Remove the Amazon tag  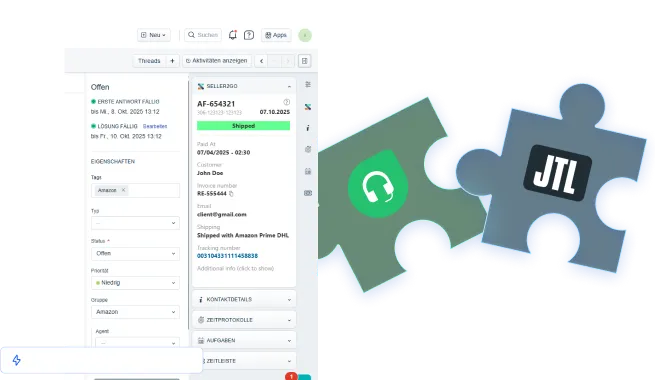[123, 190]
